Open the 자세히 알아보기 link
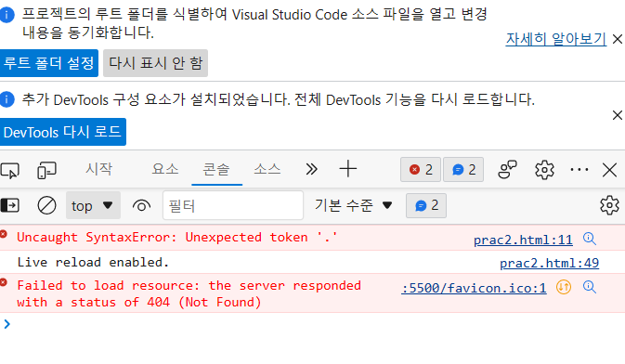 point(556,39)
